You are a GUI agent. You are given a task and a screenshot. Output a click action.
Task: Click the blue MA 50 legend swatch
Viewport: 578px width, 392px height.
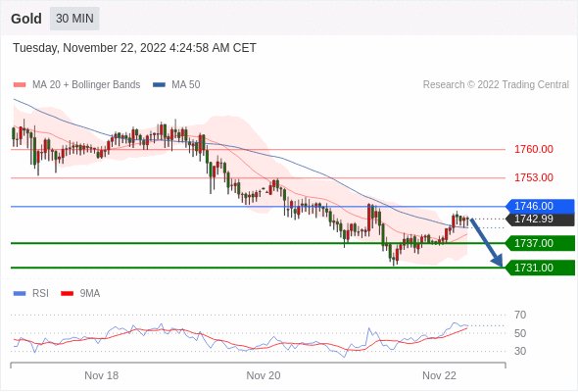[x=159, y=85]
